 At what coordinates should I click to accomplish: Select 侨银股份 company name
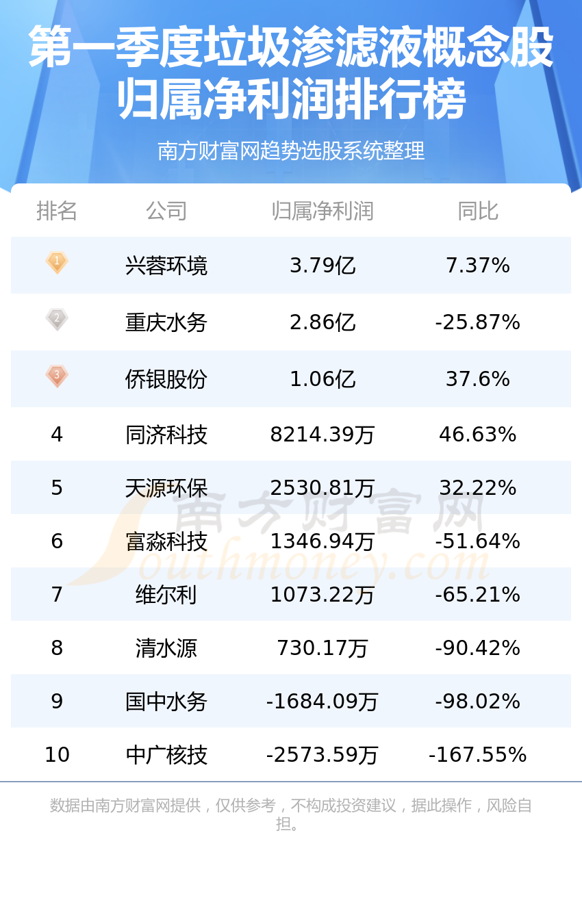(x=166, y=378)
